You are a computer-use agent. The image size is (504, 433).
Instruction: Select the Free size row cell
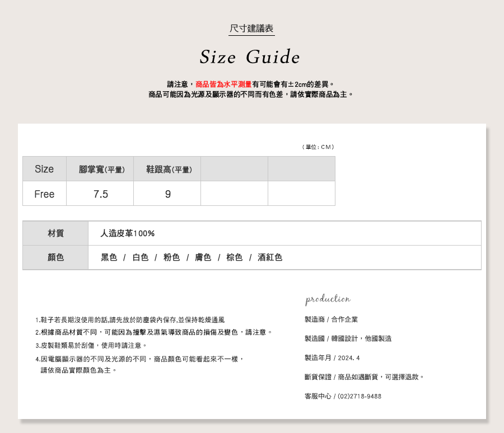44,194
